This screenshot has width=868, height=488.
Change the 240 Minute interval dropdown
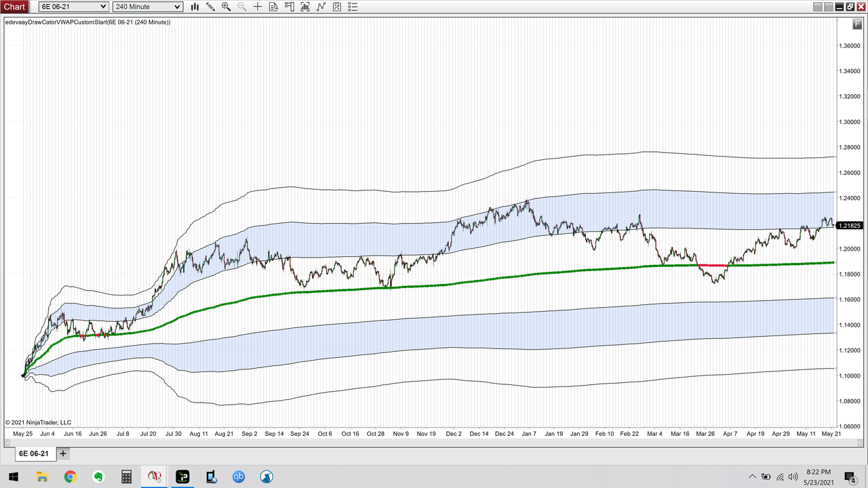(146, 6)
